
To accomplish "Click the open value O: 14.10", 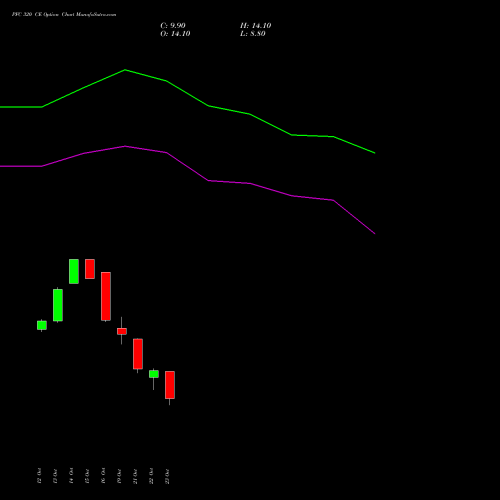I will pos(175,34).
